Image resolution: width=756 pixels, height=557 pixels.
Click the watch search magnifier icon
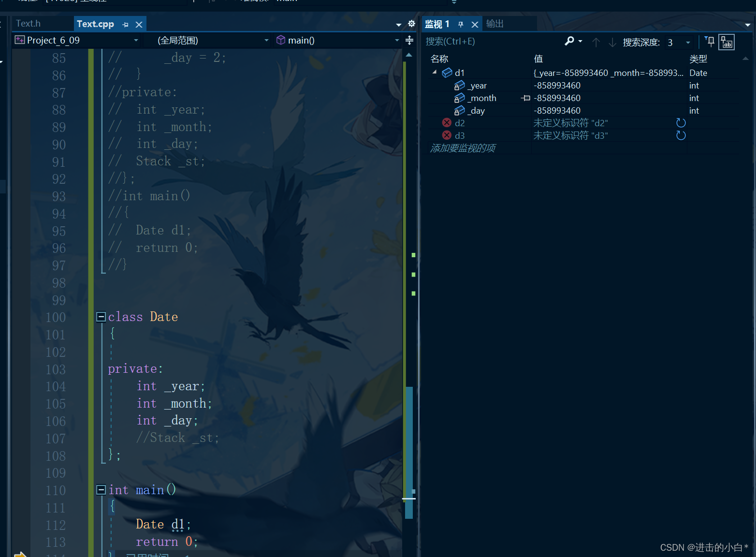pyautogui.click(x=569, y=42)
